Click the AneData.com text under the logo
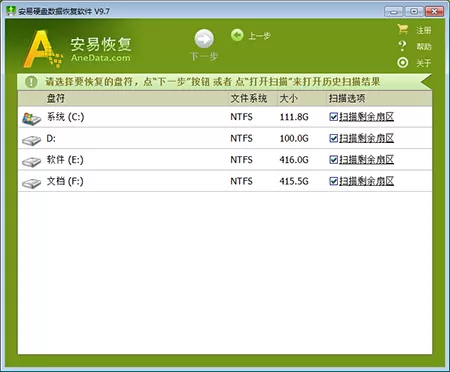The height and width of the screenshot is (372, 450). click(101, 58)
